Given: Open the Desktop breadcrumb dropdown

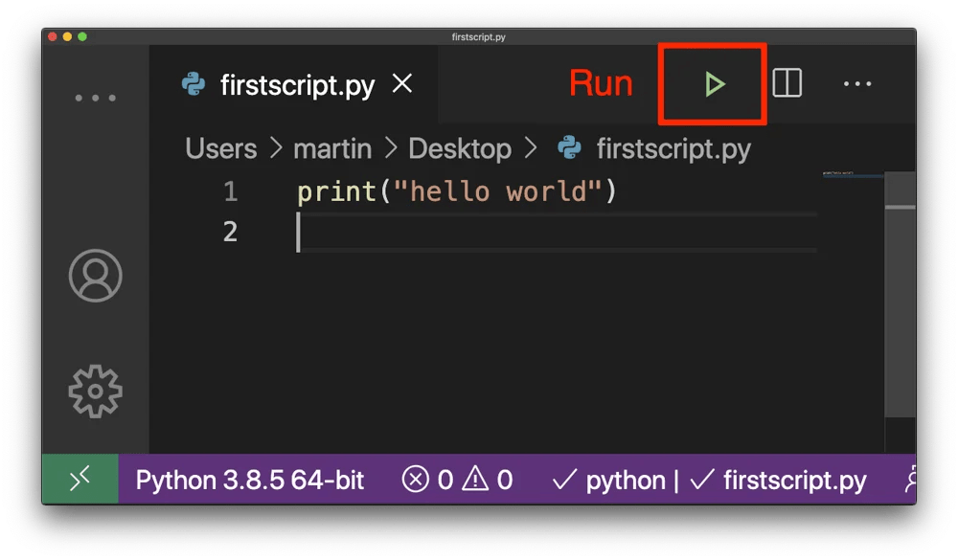Looking at the screenshot, I should click(459, 148).
